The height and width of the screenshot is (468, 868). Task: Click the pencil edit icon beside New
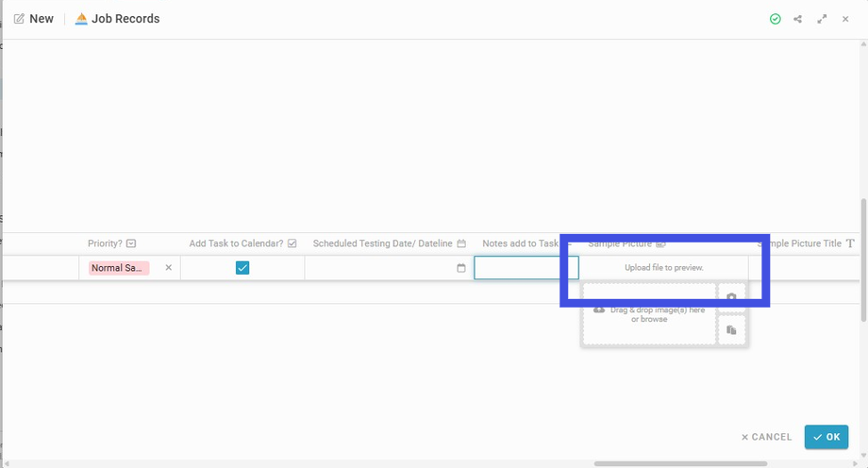coord(19,19)
